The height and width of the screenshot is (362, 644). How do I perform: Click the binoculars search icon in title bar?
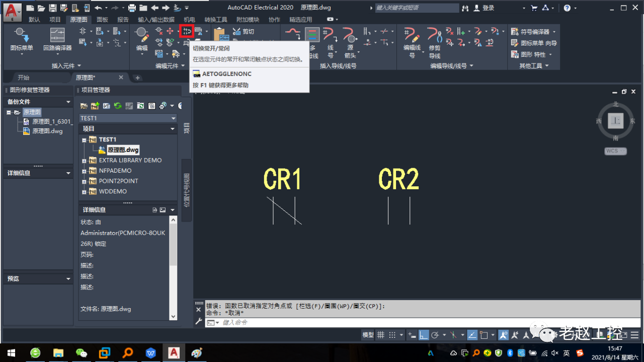(465, 8)
